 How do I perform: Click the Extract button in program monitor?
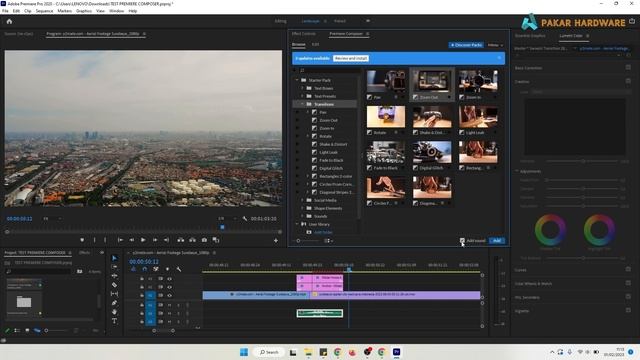click(x=192, y=240)
